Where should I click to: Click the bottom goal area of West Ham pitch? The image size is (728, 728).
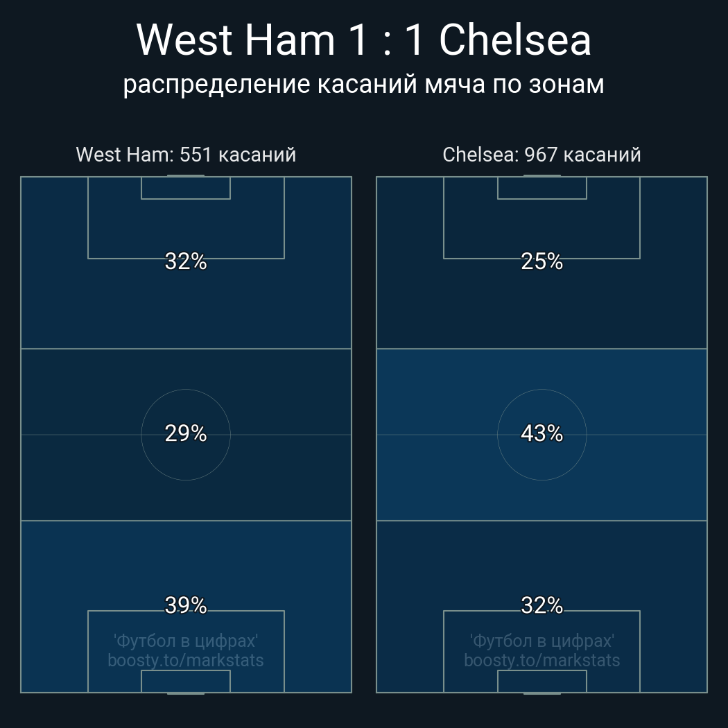pyautogui.click(x=186, y=681)
